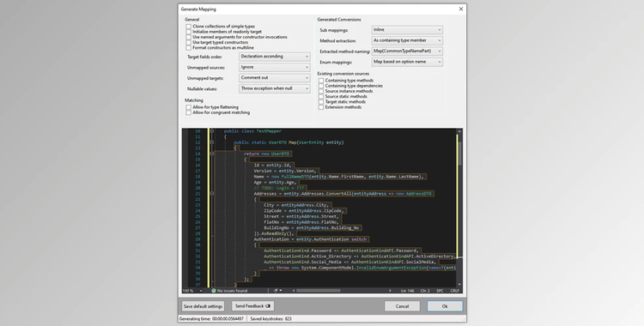Enable Extension methods checkbox
This screenshot has width=644, height=326.
point(321,107)
